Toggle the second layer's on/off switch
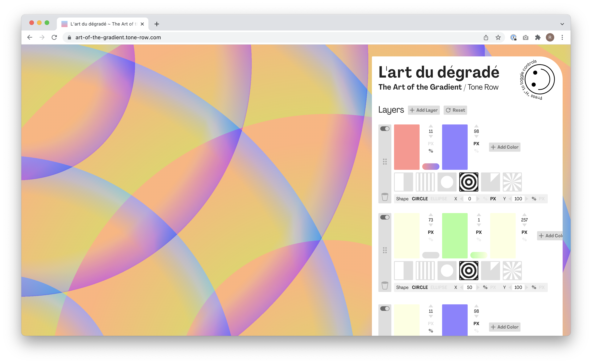 385,217
